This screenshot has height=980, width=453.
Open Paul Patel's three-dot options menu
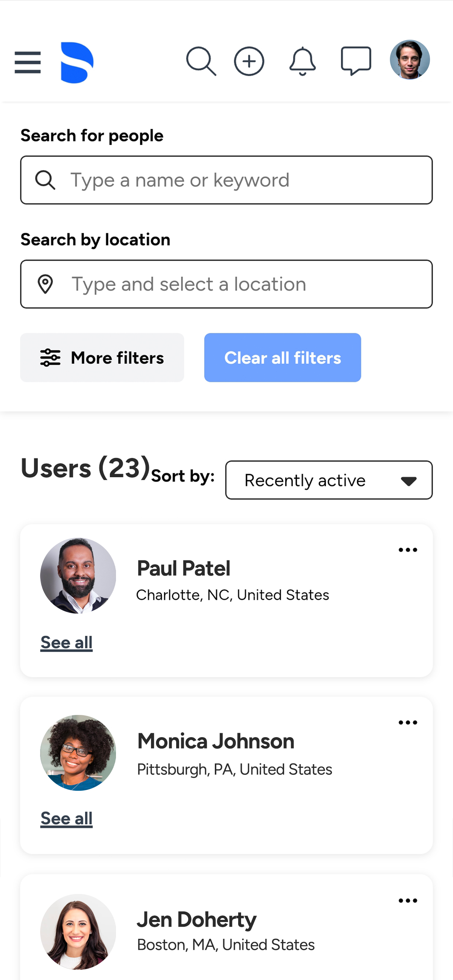[x=408, y=550]
